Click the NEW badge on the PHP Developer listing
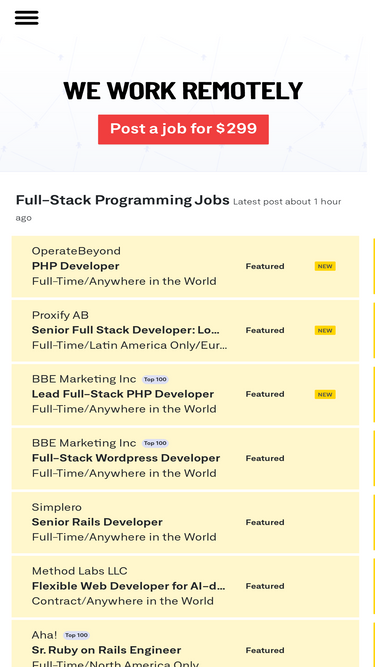 [325, 266]
